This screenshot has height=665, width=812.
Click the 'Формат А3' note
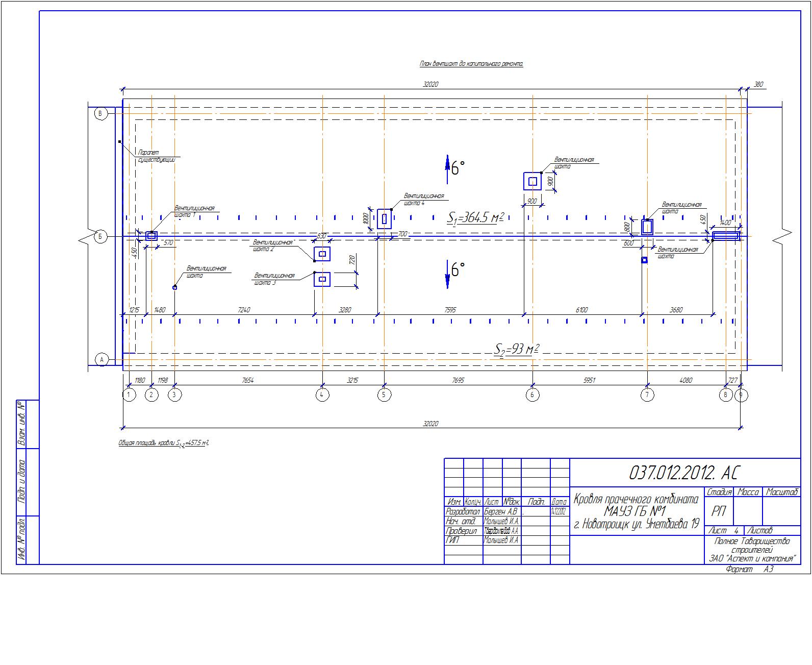(x=749, y=570)
